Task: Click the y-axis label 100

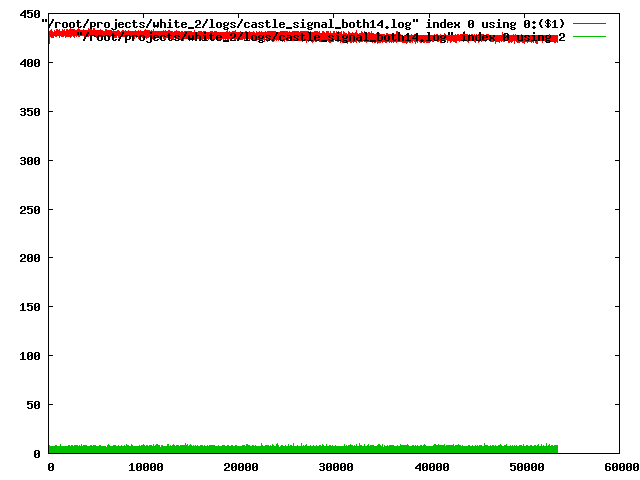Action: click(x=30, y=356)
